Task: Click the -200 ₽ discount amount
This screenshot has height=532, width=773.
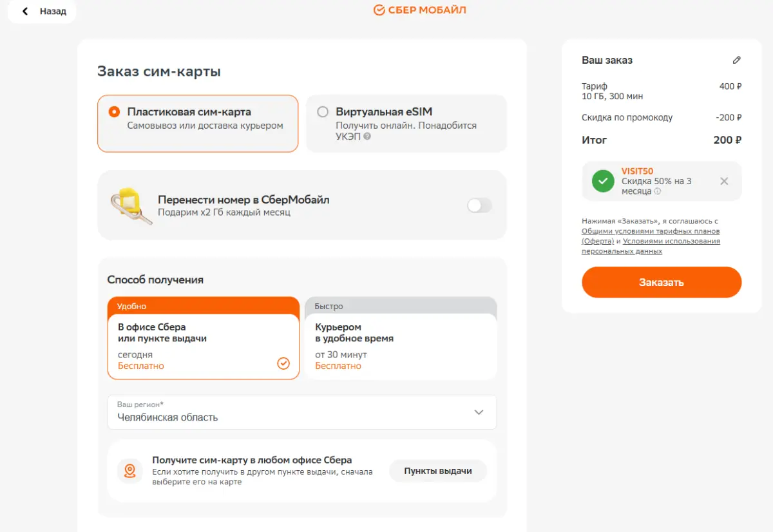Action: pyautogui.click(x=729, y=117)
